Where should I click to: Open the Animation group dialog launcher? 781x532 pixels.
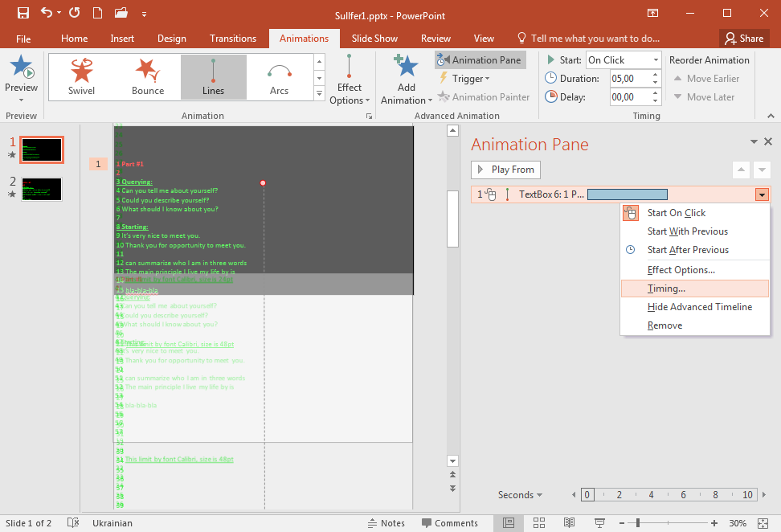coord(369,116)
